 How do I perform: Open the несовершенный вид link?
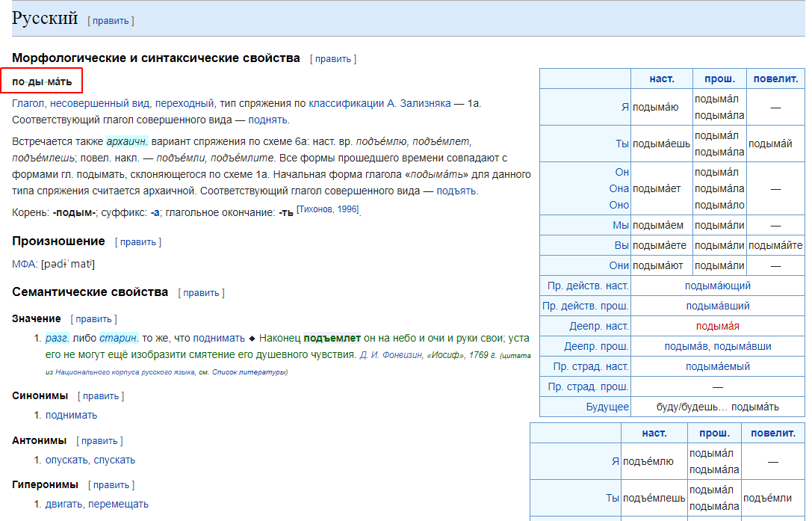[x=99, y=103]
